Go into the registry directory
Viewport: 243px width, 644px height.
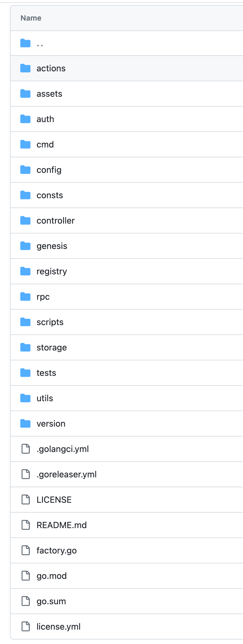pyautogui.click(x=52, y=271)
